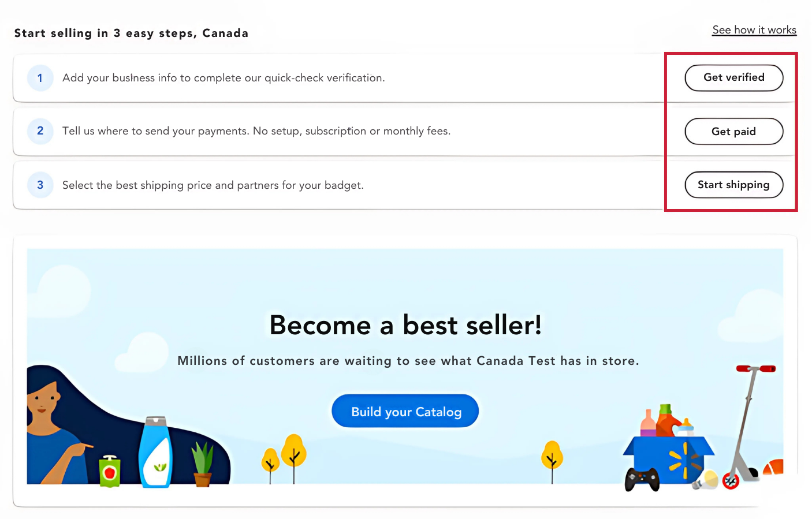Click the Become a best seller heading
This screenshot has height=519, width=812.
[x=405, y=325]
